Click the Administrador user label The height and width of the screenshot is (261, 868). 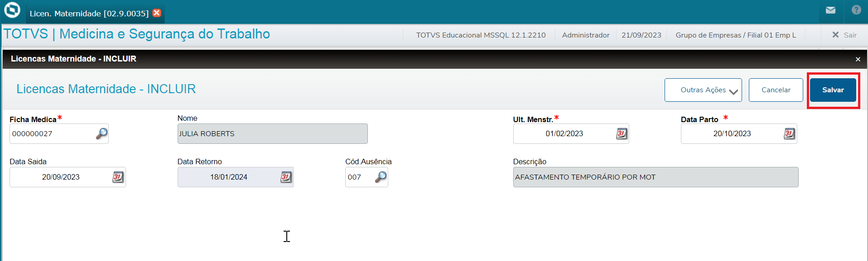[586, 35]
